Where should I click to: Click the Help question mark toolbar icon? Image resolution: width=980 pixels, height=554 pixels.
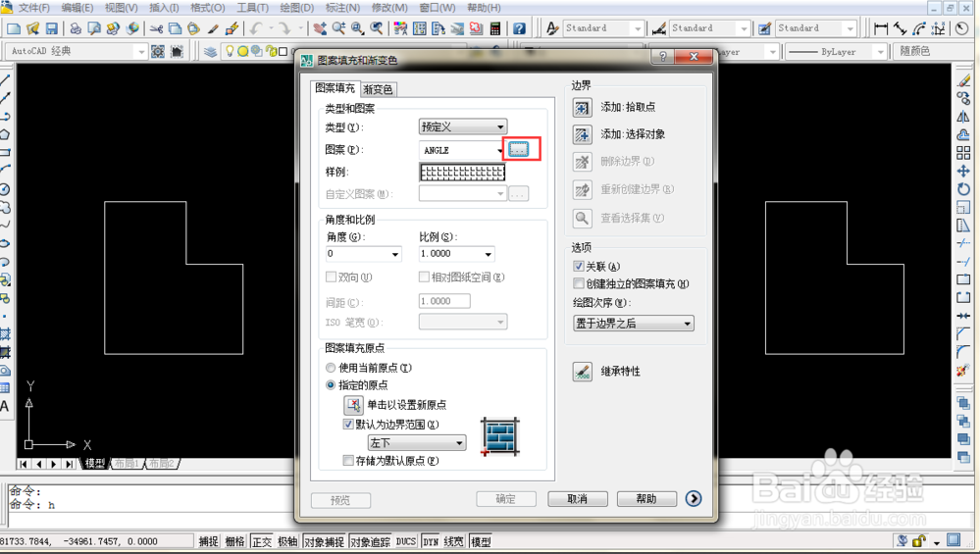(519, 29)
